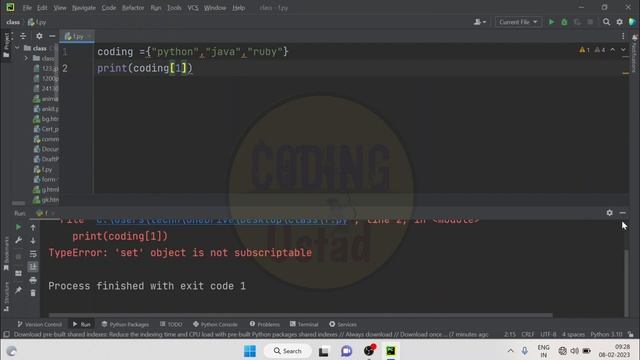Viewport: 640px width, 360px height.
Task: Restore layout icon in Run panel
Action: [18, 273]
